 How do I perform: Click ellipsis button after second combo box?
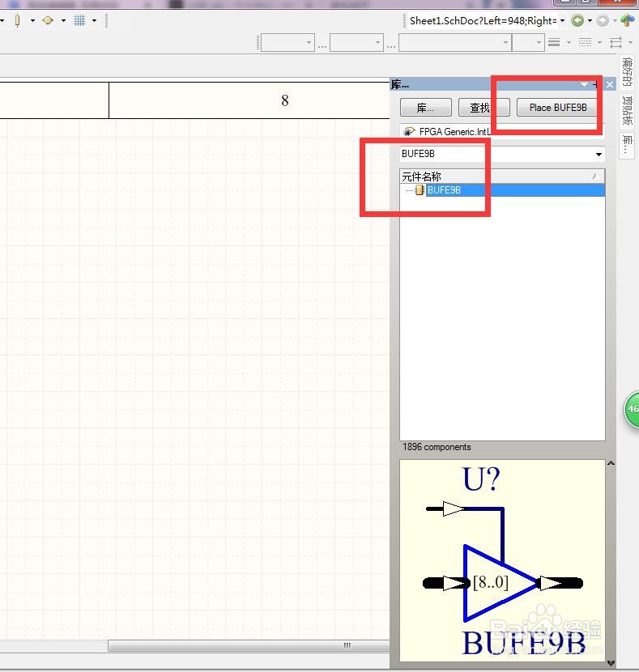pyautogui.click(x=391, y=45)
